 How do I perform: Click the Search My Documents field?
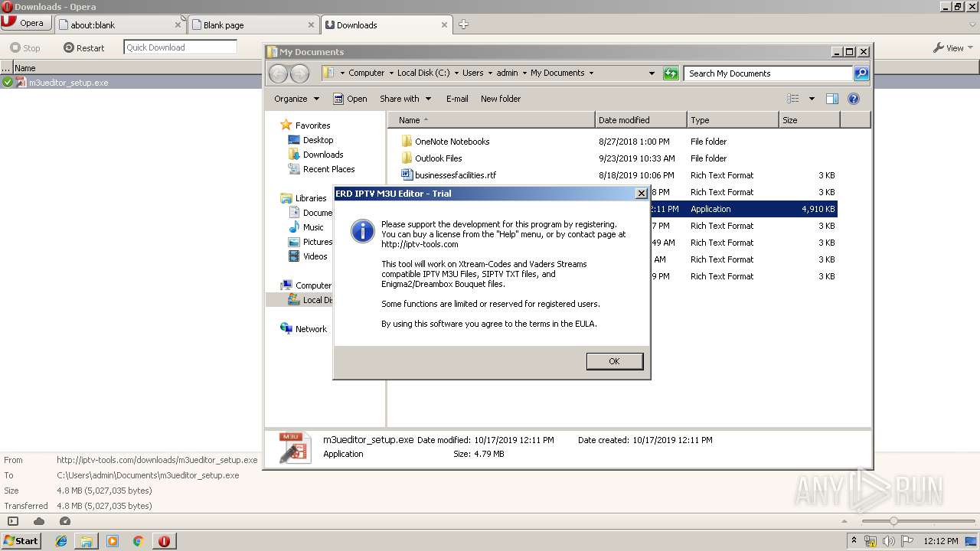click(x=768, y=73)
